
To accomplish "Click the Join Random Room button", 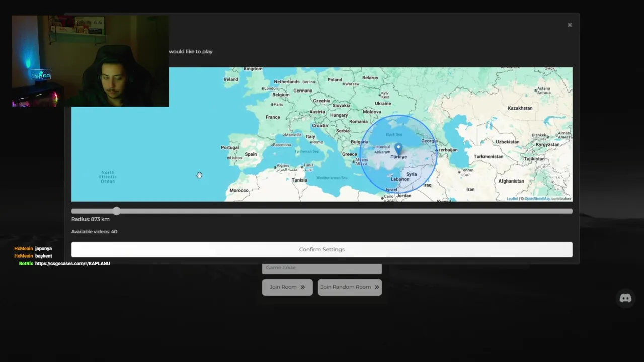I will (x=350, y=287).
